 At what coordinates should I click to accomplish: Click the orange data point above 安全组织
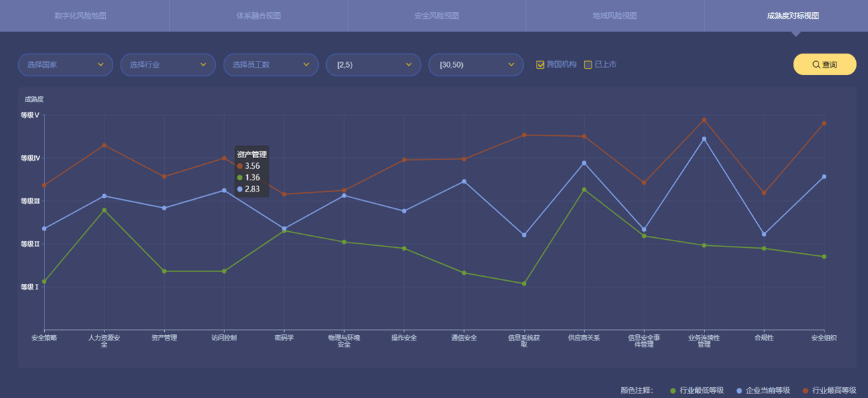tap(824, 123)
